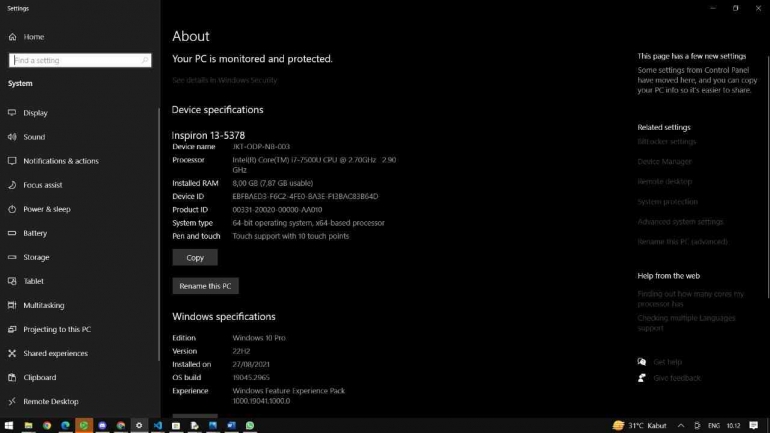Open Word from taskbar
Viewport: 770px width, 433px height.
tap(231, 425)
